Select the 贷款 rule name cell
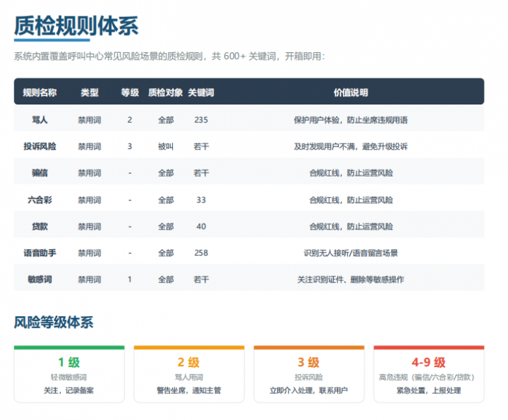Viewport: 508px width, 420px height. click(x=40, y=227)
